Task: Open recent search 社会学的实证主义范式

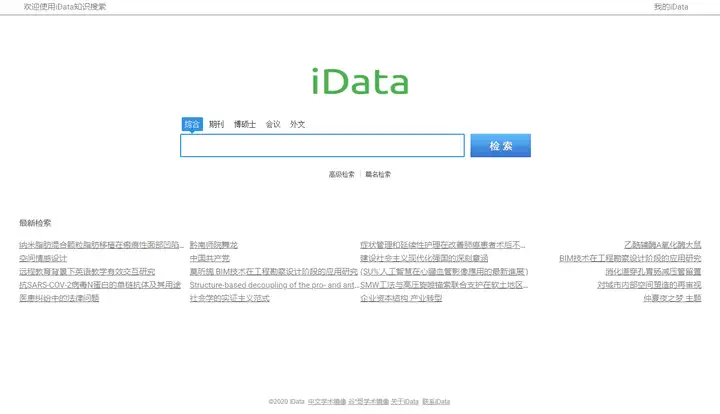Action: 230,298
